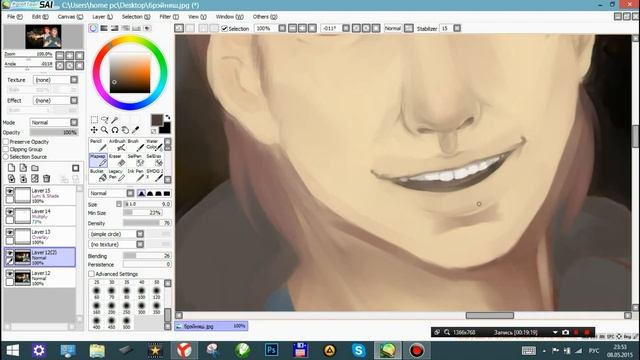640x360 pixels.
Task: Open the zoom percentage dropdown in toolbar
Action: click(x=282, y=28)
